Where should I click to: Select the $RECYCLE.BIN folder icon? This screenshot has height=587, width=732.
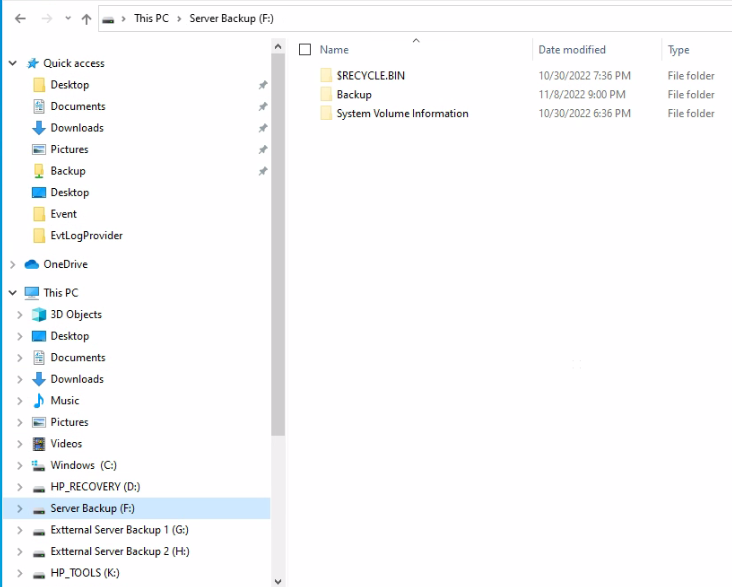coord(326,75)
